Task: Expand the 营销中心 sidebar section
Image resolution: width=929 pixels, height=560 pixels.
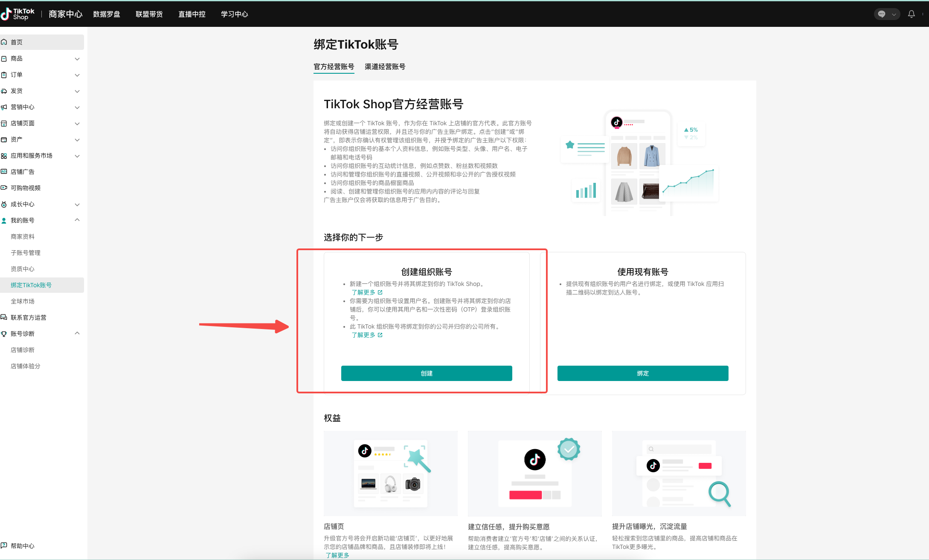Action: tap(77, 107)
